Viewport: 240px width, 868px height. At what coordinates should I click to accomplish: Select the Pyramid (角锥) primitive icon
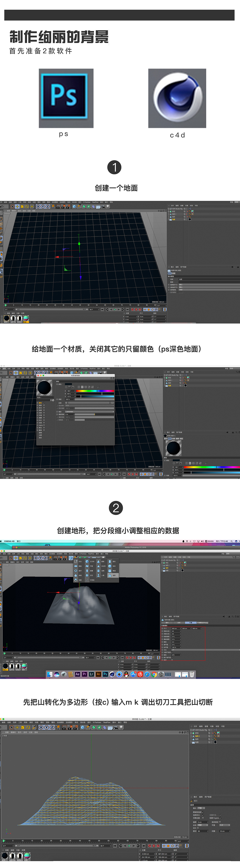tap(76, 575)
